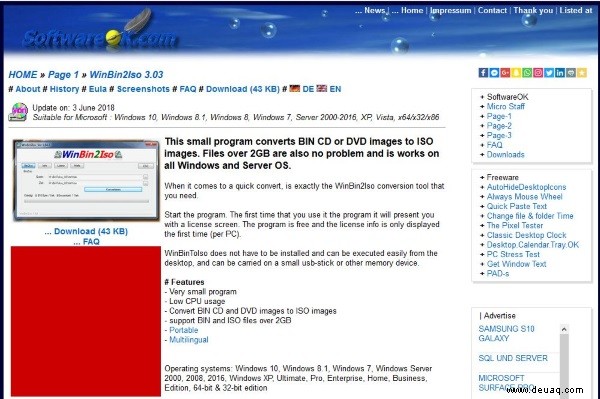Open Desktop.Calendar.Tray.OK link

point(533,244)
